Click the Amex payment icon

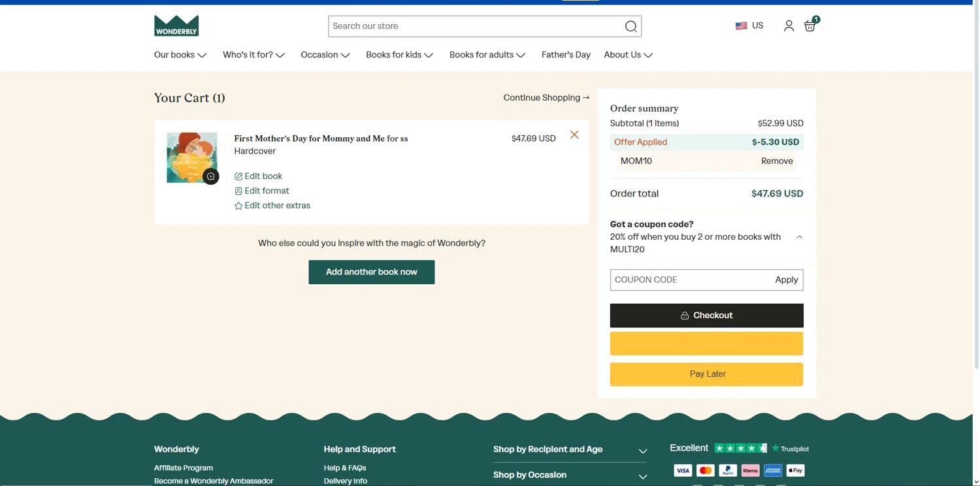[773, 470]
